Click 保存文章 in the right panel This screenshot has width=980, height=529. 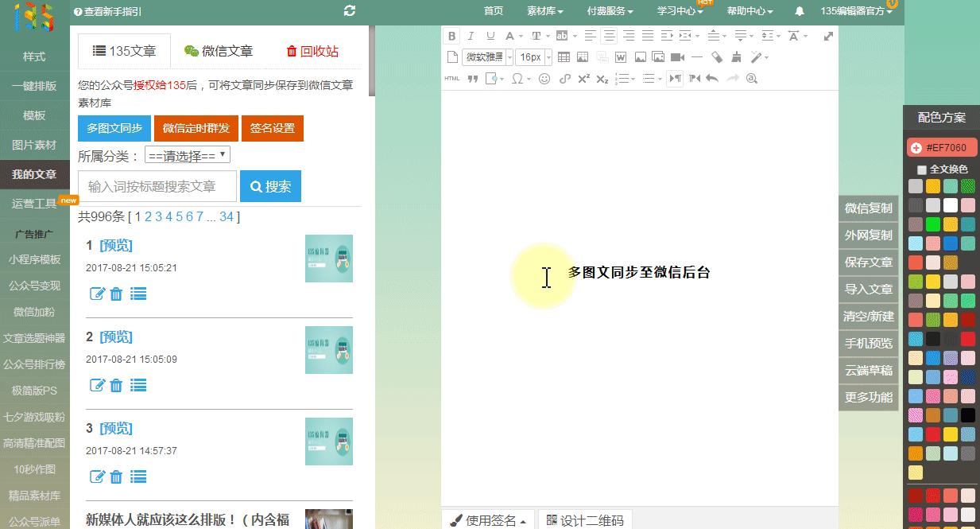point(868,262)
